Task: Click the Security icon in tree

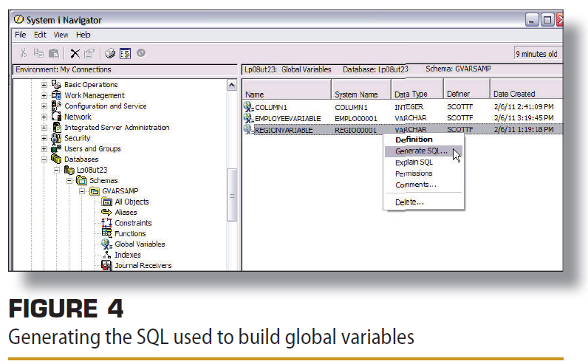Action: (56, 138)
